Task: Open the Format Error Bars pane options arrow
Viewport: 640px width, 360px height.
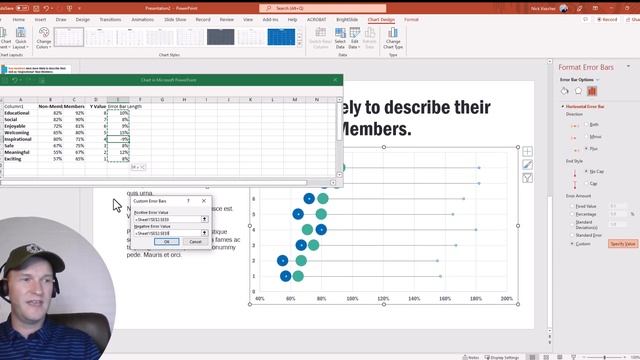Action: click(629, 67)
